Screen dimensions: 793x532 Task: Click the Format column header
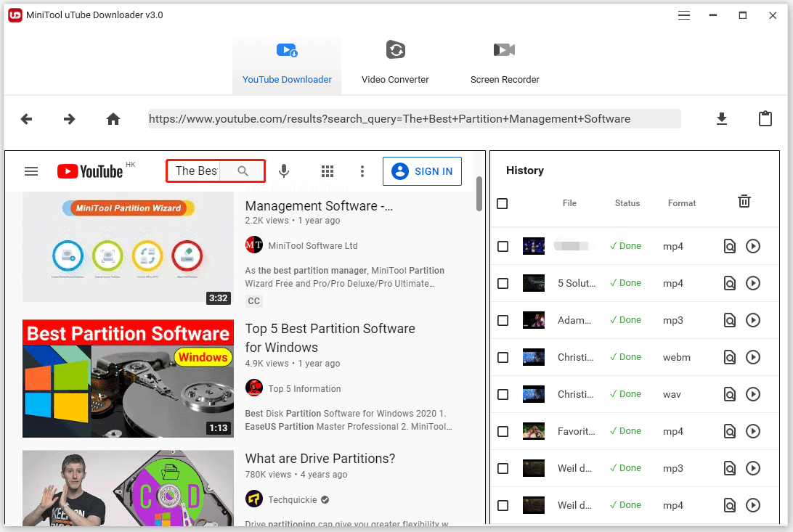click(x=682, y=203)
